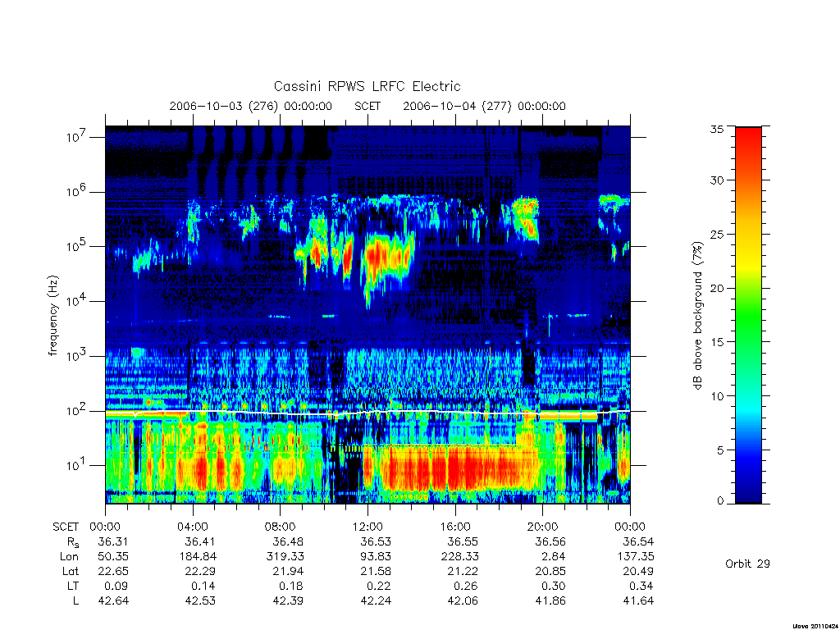Click the 'Orbit 29' label
Image resolution: width=840 pixels, height=630 pixels.
click(x=747, y=564)
